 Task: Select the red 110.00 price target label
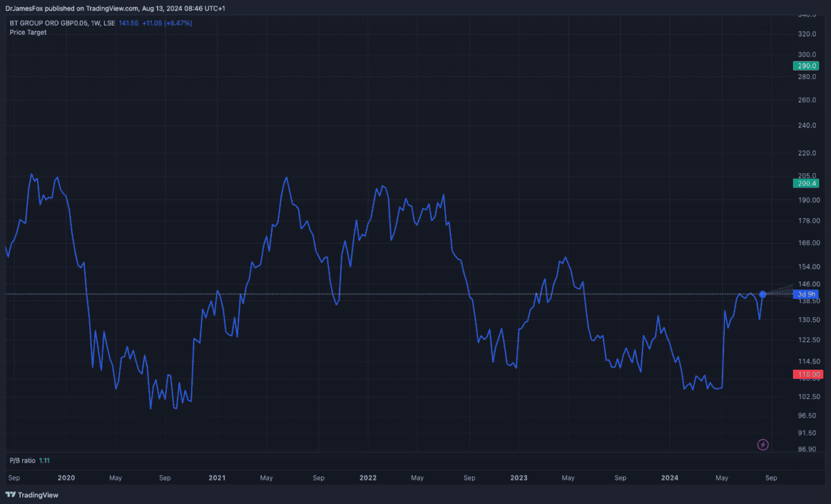(806, 375)
